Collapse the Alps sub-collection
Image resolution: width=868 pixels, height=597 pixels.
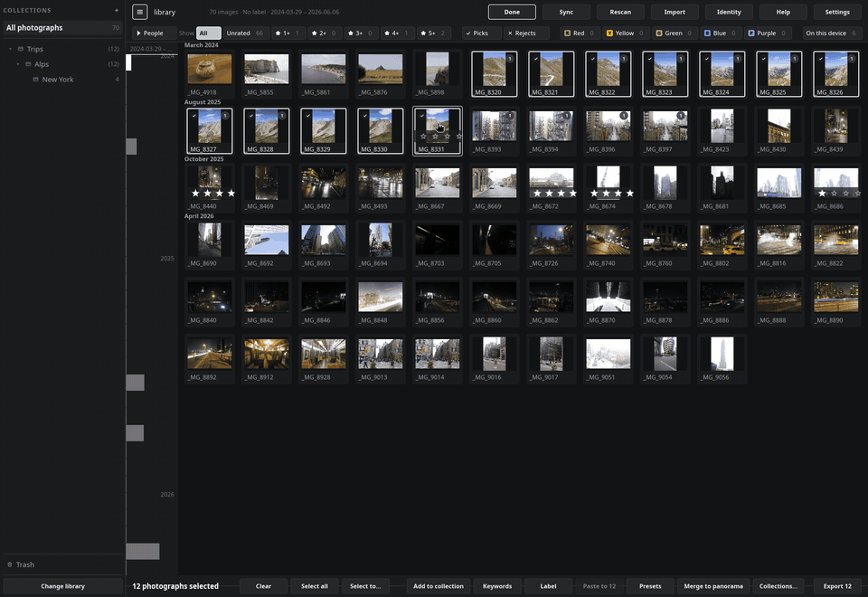coord(18,64)
